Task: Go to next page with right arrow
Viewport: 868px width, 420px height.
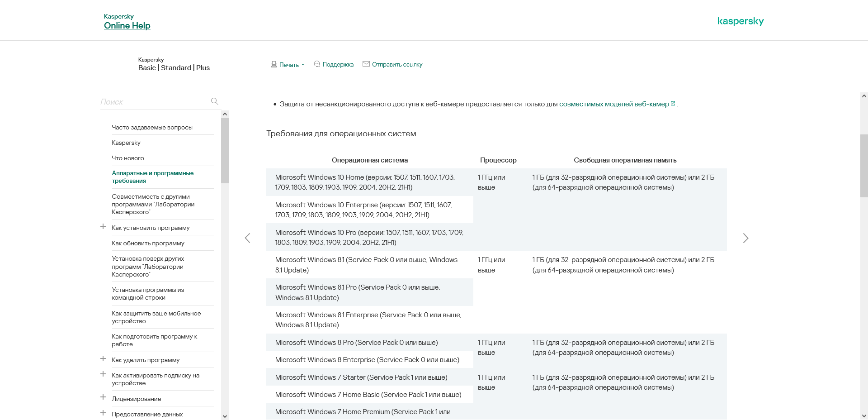Action: [x=746, y=238]
